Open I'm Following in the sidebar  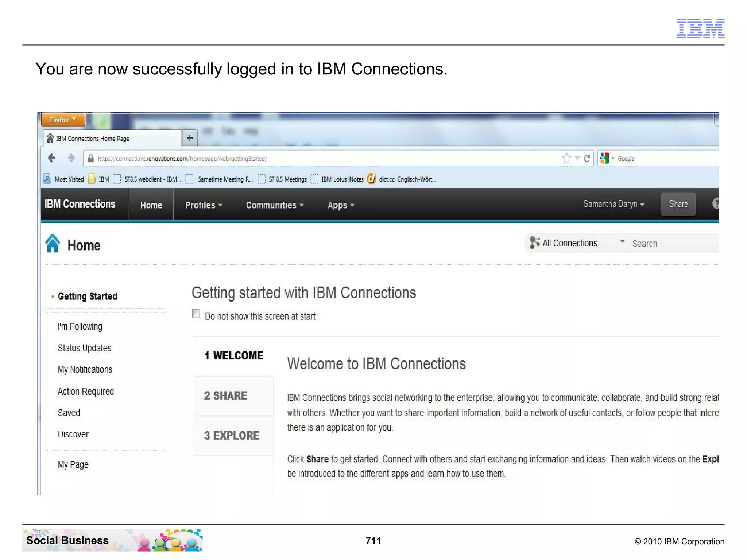(80, 326)
